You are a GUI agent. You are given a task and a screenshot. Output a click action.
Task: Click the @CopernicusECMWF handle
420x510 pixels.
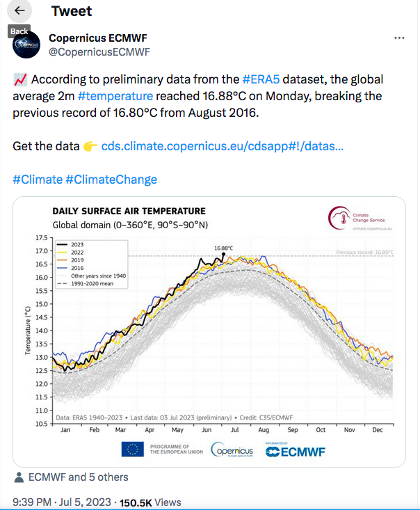point(99,51)
